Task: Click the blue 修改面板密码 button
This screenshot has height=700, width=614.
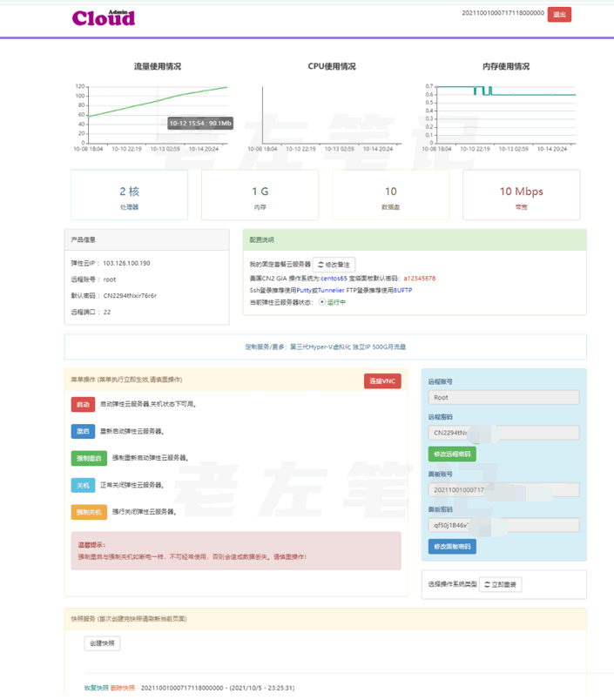Action: pos(452,546)
